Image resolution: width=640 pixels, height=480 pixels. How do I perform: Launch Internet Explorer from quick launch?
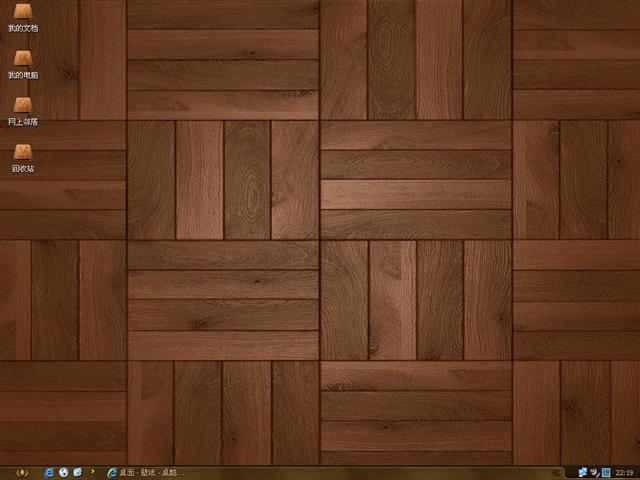pyautogui.click(x=49, y=473)
